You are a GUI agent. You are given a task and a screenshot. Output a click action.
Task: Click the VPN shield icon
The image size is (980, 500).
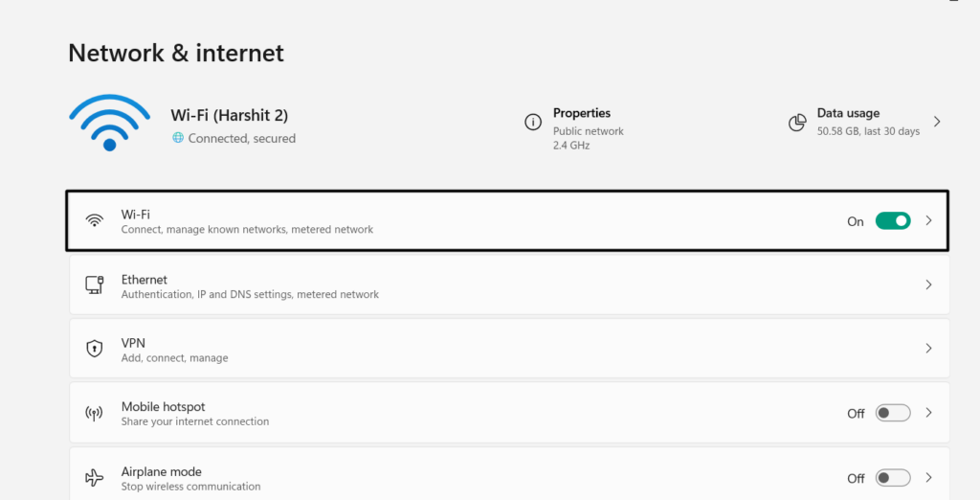[94, 350]
